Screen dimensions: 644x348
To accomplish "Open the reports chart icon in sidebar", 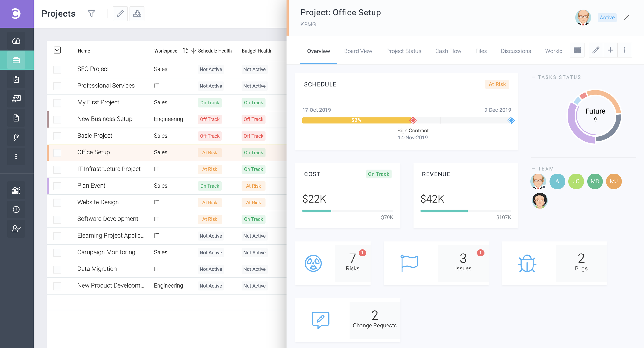I will (16, 190).
